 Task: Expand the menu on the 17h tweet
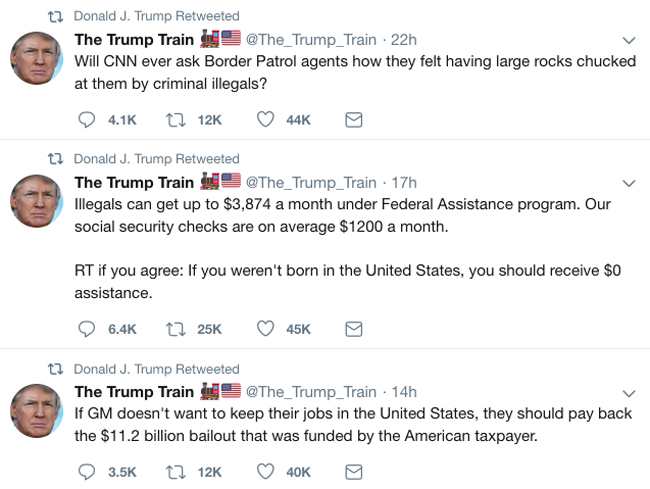point(628,184)
